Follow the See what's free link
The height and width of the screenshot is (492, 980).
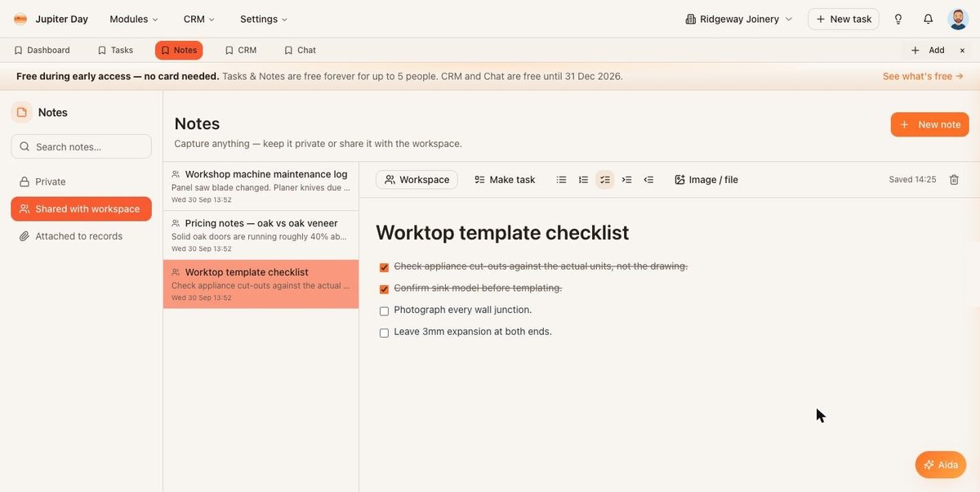point(923,76)
